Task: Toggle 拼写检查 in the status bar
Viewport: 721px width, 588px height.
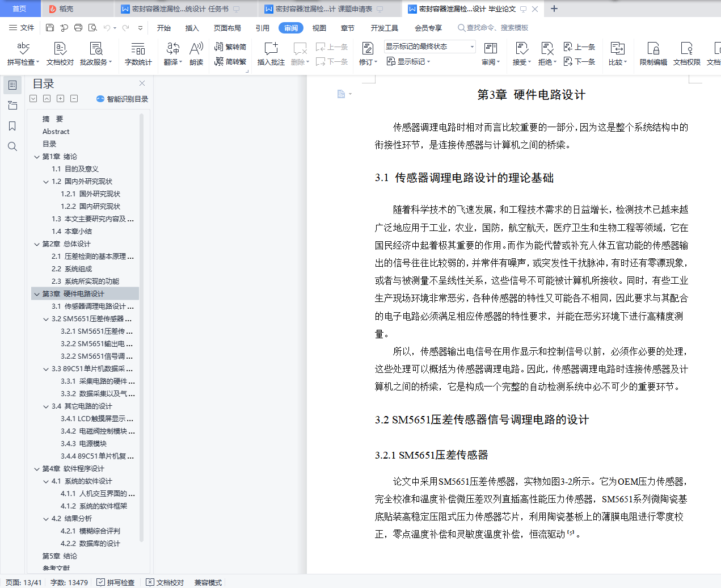Action: click(x=116, y=582)
